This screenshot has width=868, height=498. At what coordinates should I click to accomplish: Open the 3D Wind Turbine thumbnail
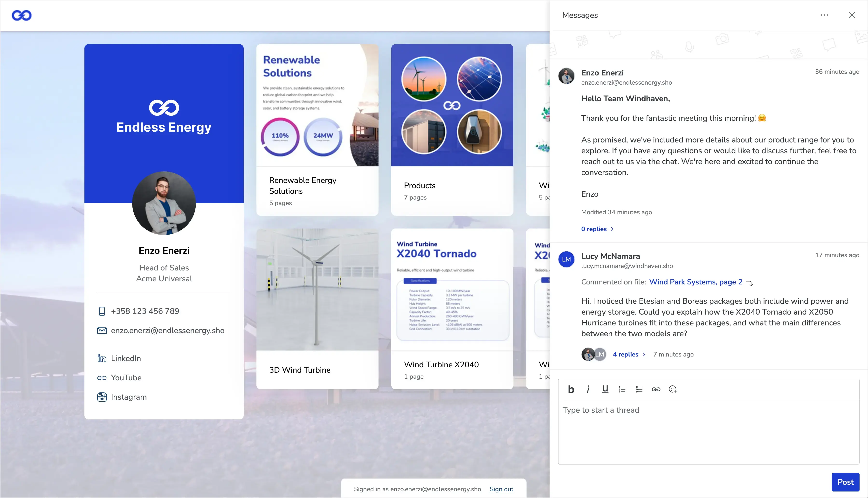click(x=317, y=289)
